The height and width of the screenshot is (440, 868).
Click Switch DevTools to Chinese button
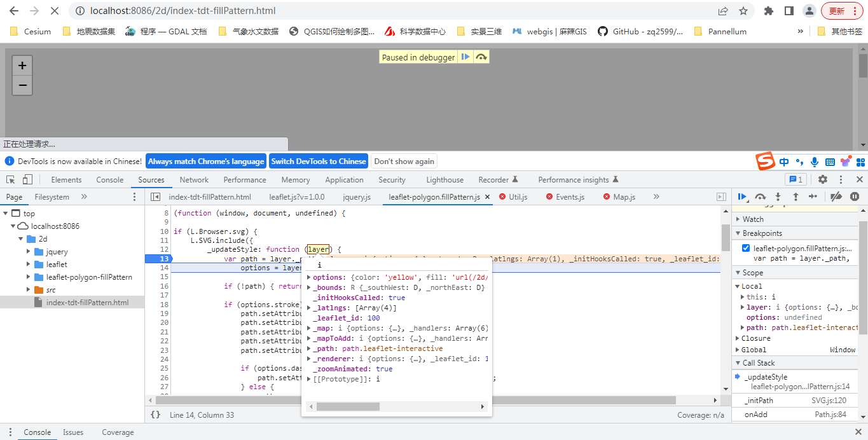[319, 162]
